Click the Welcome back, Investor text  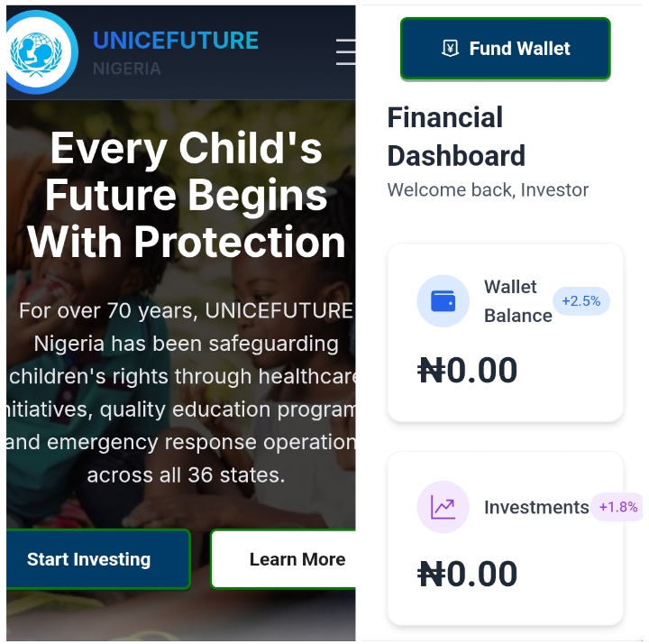(488, 190)
